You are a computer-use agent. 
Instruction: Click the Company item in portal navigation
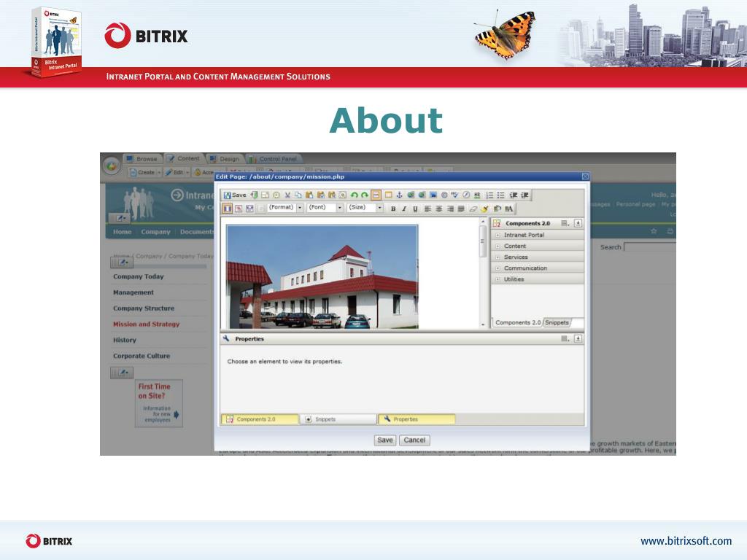point(155,232)
